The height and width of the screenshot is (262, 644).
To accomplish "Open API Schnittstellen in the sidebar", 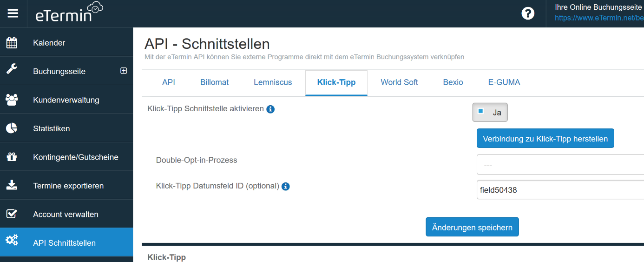I will pos(66,242).
